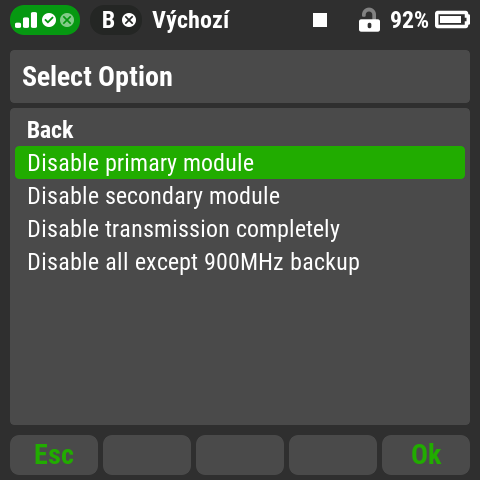This screenshot has height=480, width=480.
Task: Choose Disable secondary module
Action: (x=240, y=195)
